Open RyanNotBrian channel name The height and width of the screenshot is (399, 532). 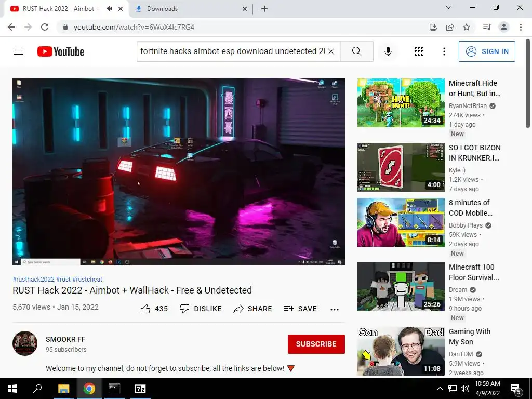(x=468, y=106)
